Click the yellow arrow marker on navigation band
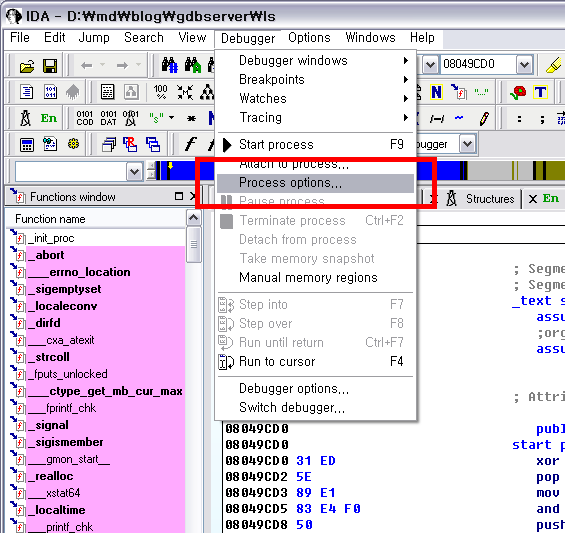 [x=170, y=166]
